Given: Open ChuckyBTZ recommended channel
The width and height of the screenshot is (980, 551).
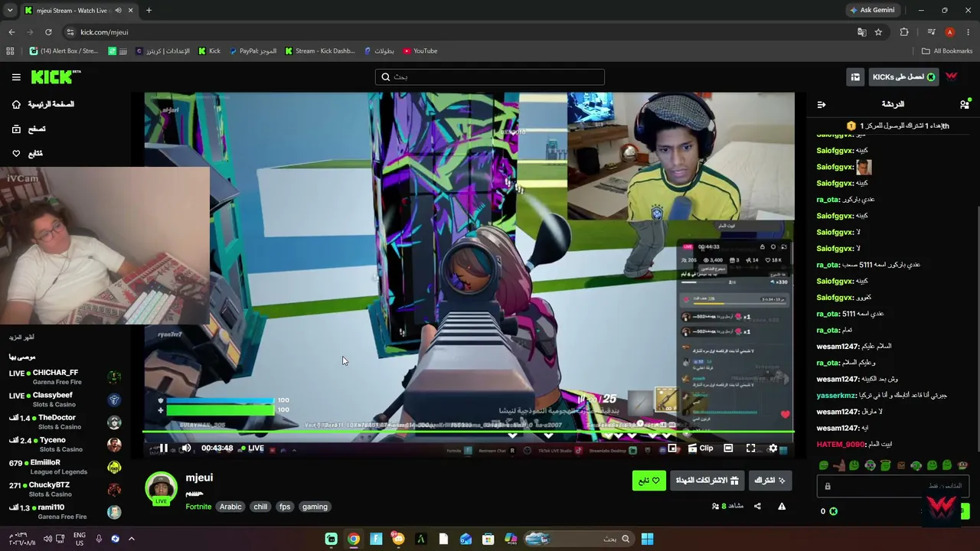Looking at the screenshot, I should point(64,489).
